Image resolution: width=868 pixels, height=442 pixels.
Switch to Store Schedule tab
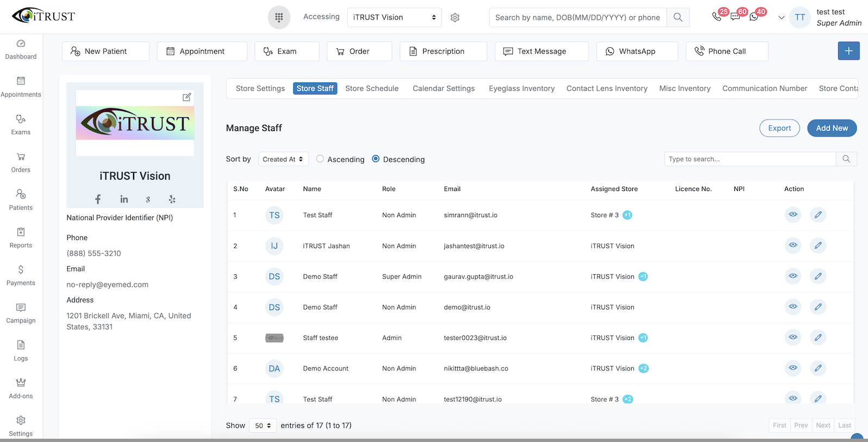(372, 89)
